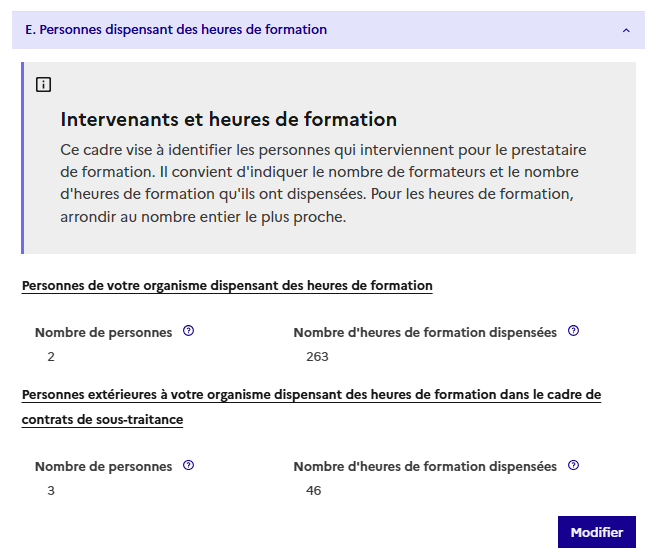Select the internal training hours value 263
669x557 pixels.
[317, 357]
